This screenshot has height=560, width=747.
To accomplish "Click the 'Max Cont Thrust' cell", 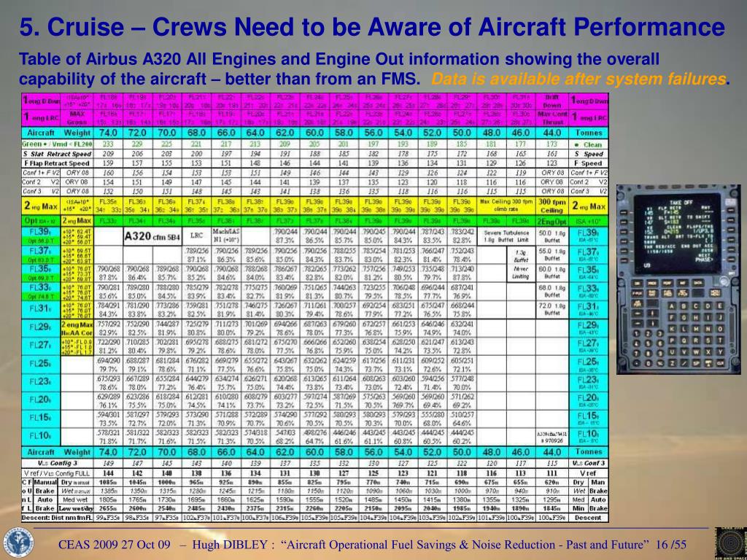I will pos(552,117).
